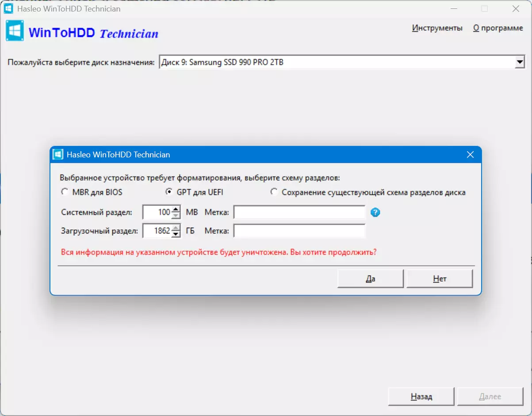This screenshot has height=416, width=532.
Task: Open the Инструменты menu
Action: pos(437,28)
